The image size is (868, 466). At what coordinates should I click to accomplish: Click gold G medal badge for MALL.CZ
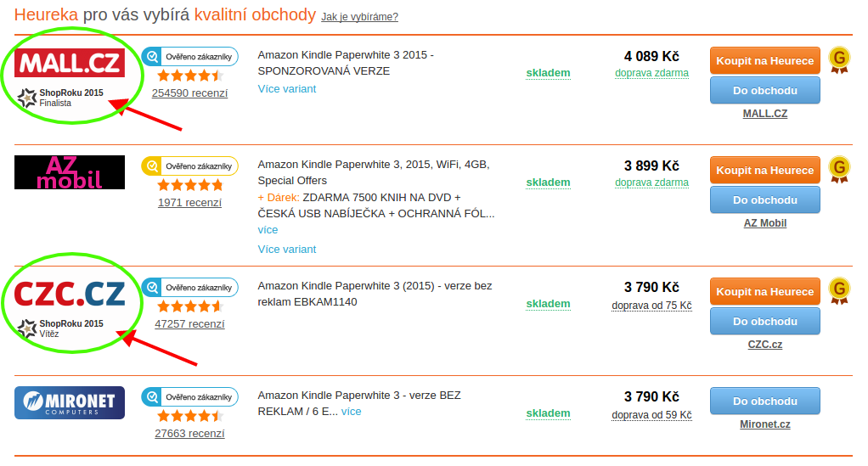(x=839, y=59)
